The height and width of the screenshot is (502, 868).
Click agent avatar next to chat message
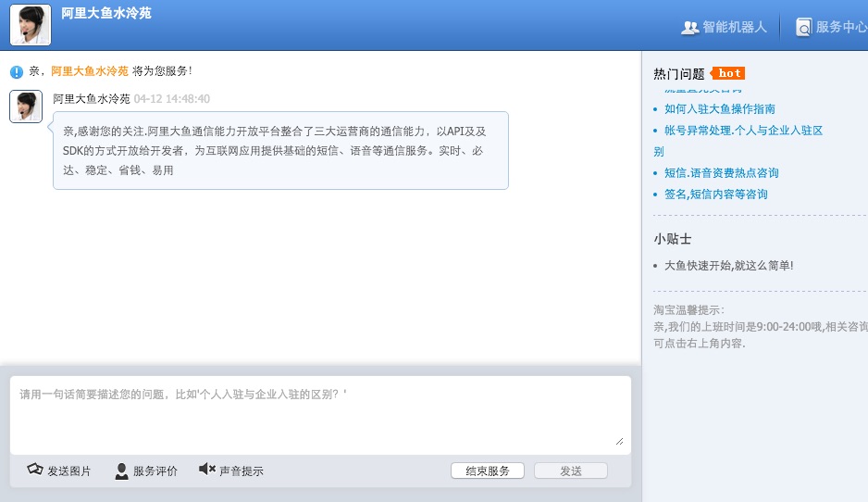[26, 107]
